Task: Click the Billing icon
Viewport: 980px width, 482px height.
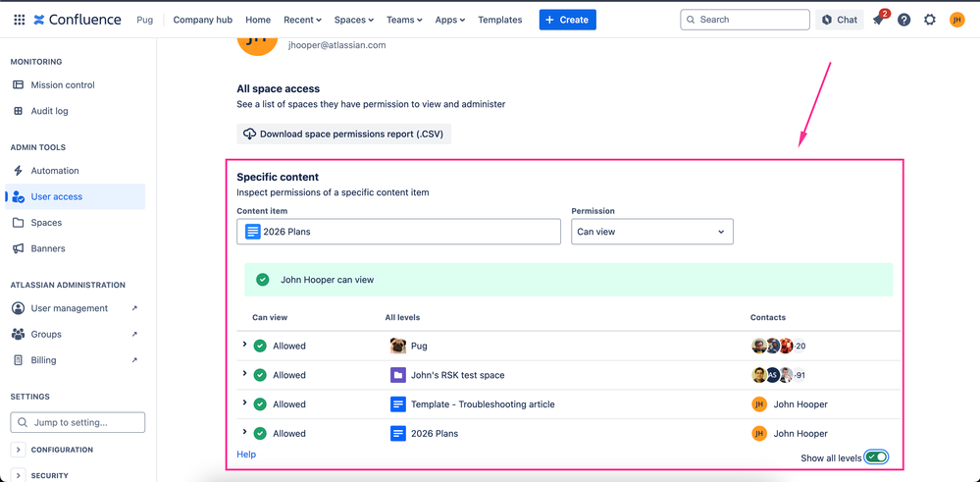Action: tap(18, 360)
